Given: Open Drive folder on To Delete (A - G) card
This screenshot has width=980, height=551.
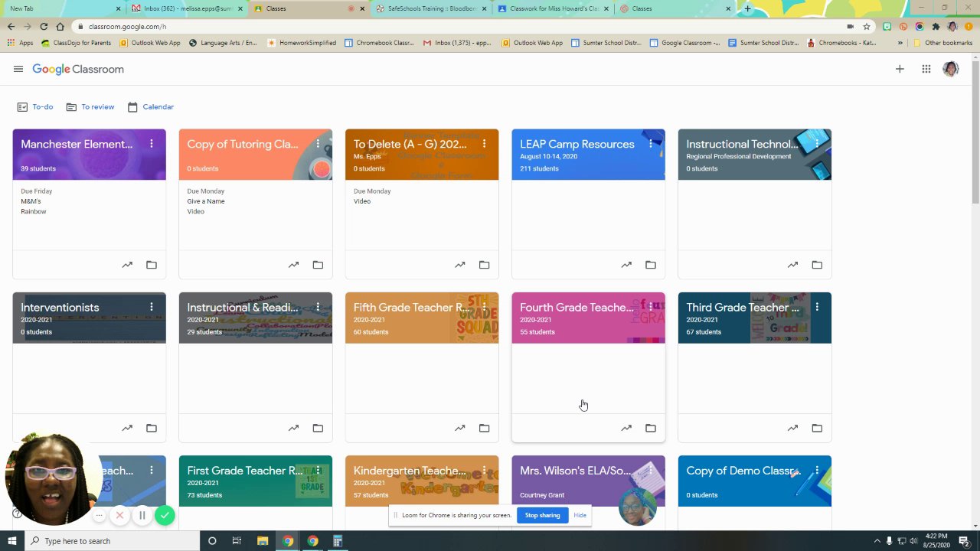Looking at the screenshot, I should click(x=484, y=265).
